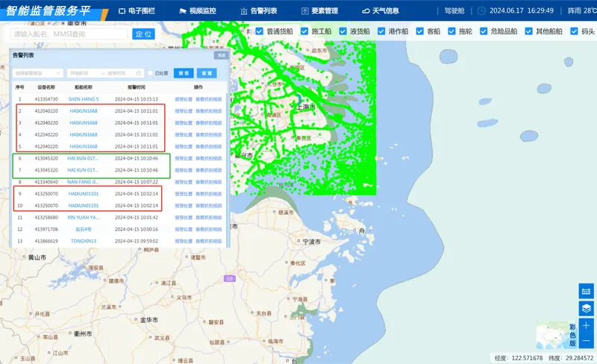Screen dimensions: 597x364
Task: Click the 开始时间 start time field
Action: click(x=80, y=73)
